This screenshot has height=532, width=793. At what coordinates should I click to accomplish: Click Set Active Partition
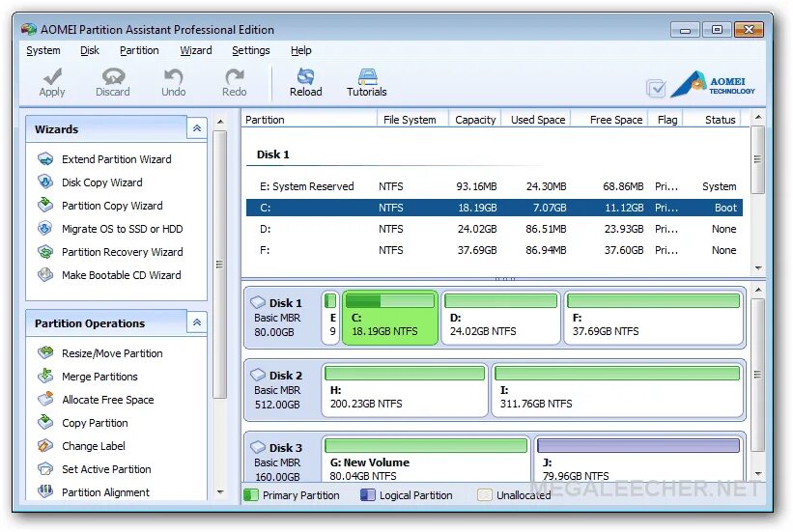click(x=106, y=470)
